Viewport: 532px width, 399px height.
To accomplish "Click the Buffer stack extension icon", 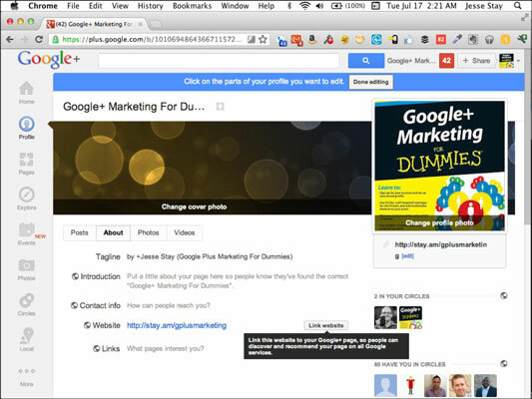I will [425, 40].
